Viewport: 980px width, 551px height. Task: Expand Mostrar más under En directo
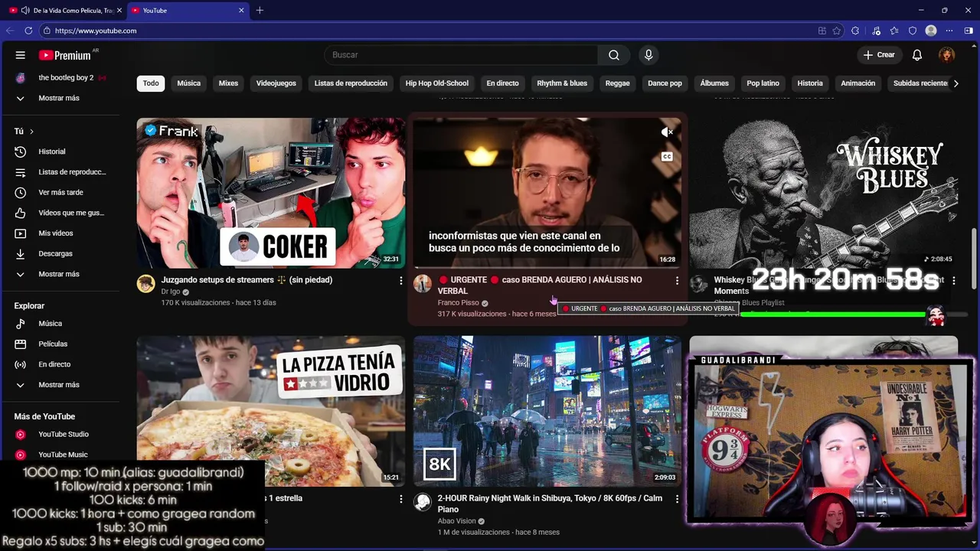[60, 385]
